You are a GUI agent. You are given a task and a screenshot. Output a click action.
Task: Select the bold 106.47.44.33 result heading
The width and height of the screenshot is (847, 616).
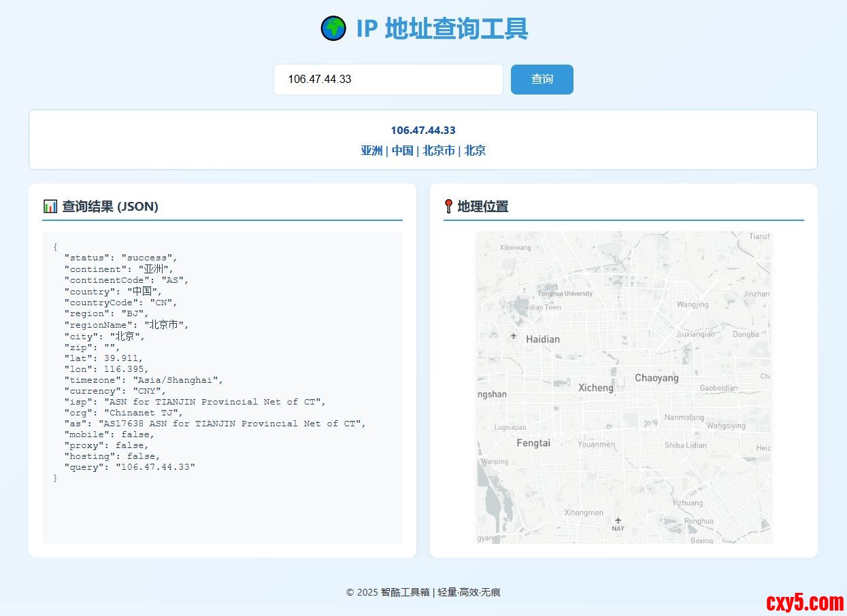(422, 130)
